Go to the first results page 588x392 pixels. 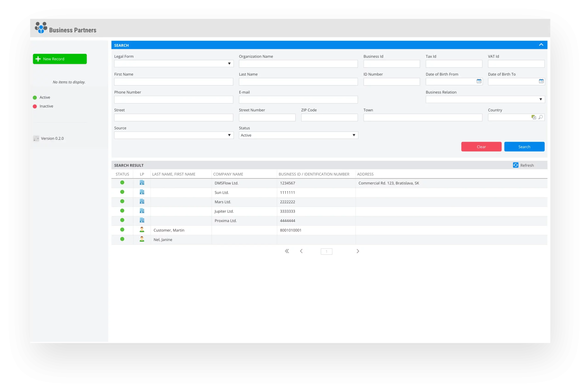(287, 251)
